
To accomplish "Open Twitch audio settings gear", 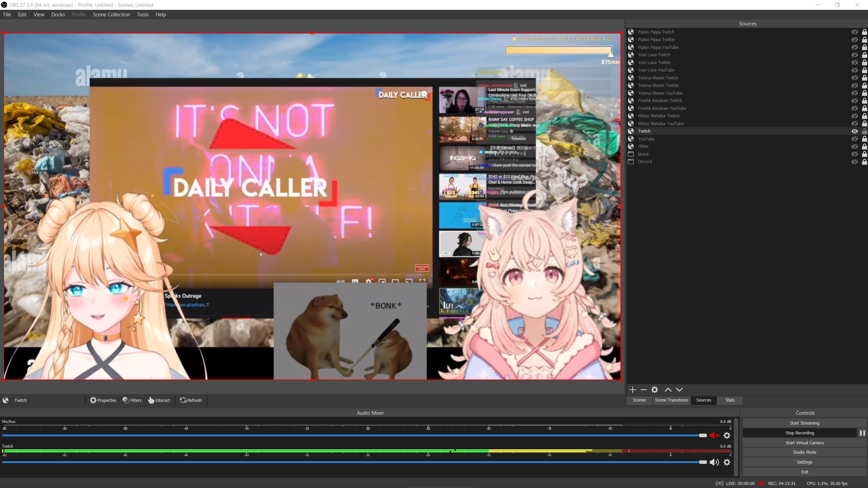I will [x=727, y=462].
